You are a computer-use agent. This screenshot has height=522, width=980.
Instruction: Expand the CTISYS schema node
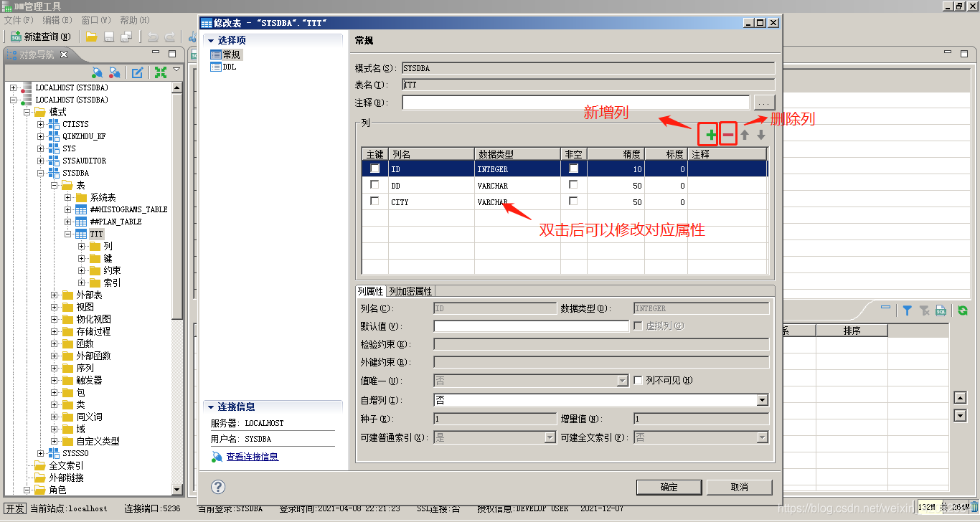click(x=40, y=124)
